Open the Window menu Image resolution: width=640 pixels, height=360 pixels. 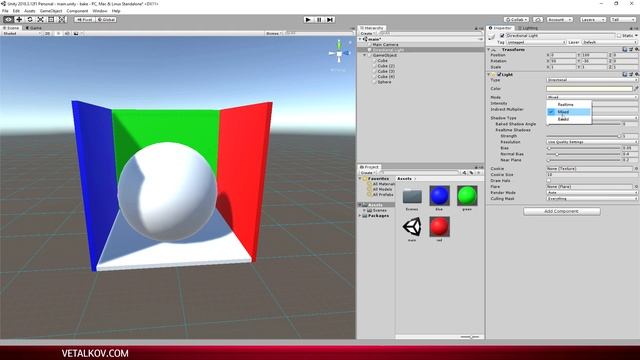pos(100,11)
